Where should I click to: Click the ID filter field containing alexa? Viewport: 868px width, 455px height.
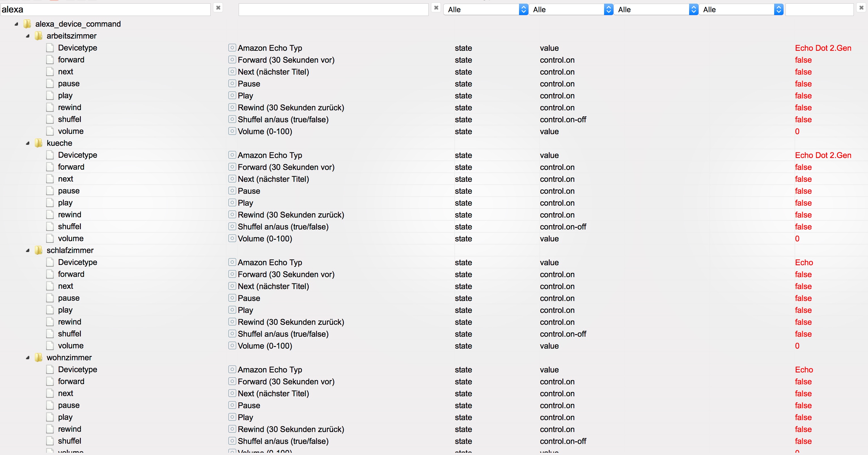(105, 9)
